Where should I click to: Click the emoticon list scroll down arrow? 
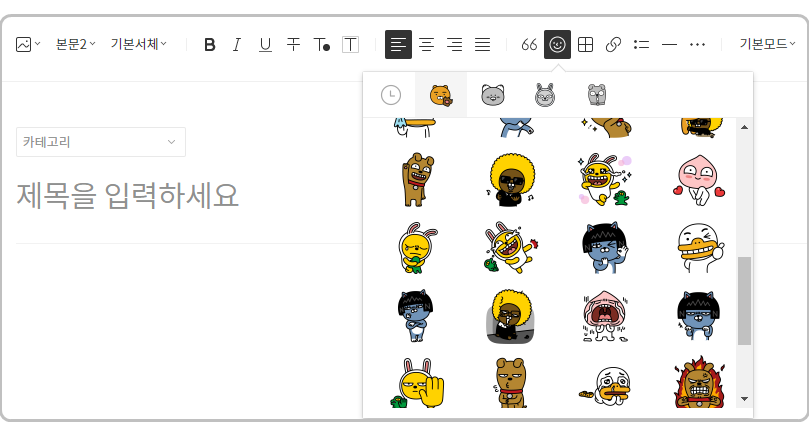tap(744, 399)
